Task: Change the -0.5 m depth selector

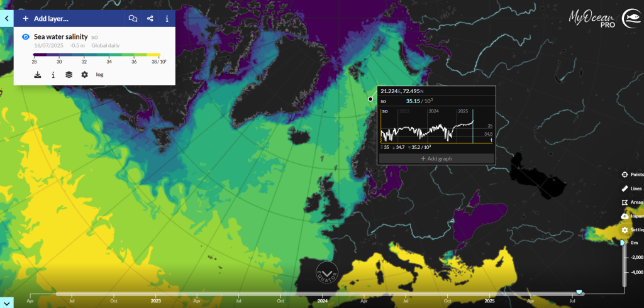Action: pyautogui.click(x=77, y=46)
